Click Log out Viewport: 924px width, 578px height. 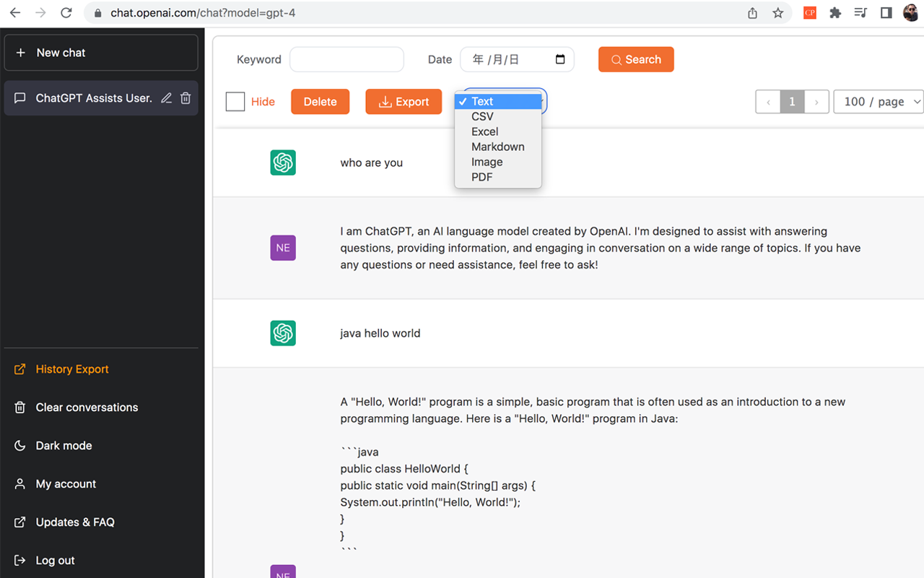pyautogui.click(x=56, y=561)
